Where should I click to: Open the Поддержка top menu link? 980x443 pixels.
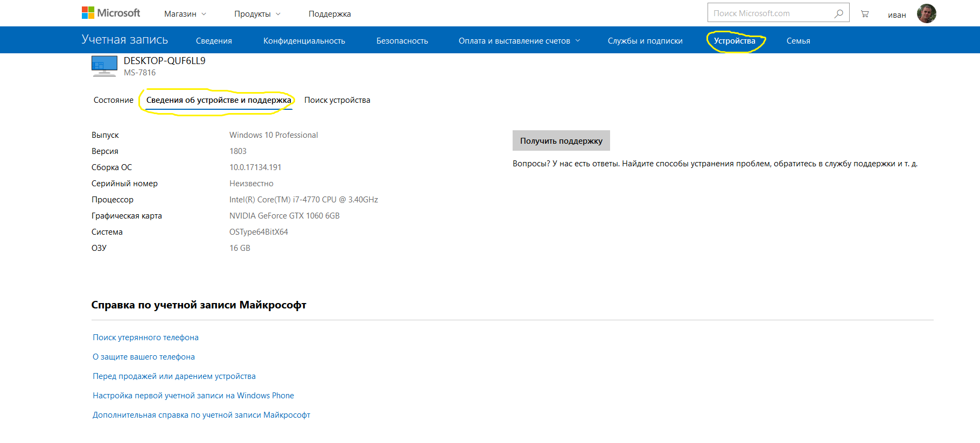tap(330, 14)
